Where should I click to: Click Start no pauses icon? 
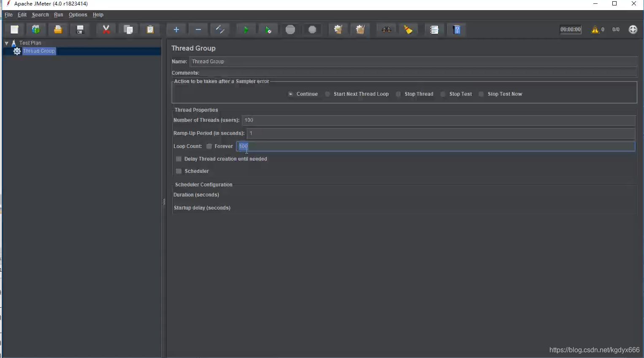pos(268,30)
